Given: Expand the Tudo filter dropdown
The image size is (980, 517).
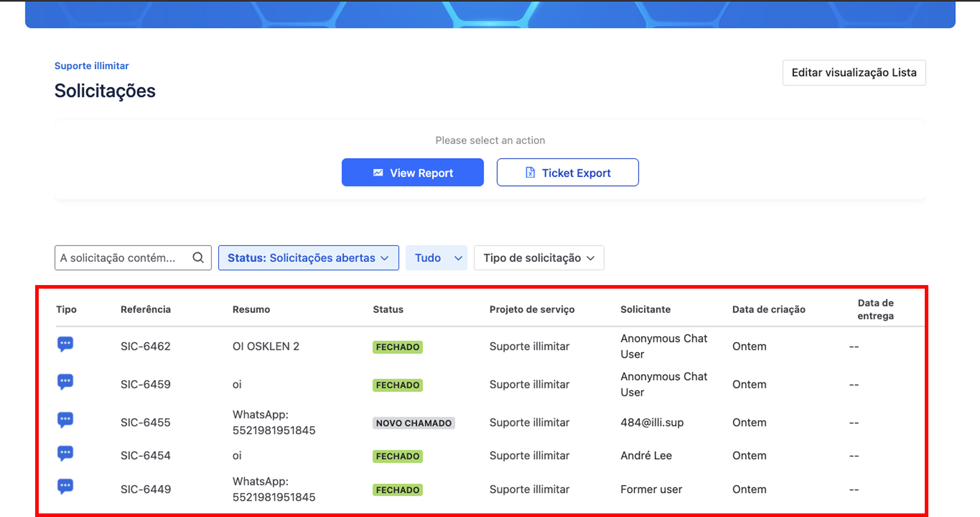Looking at the screenshot, I should [x=436, y=258].
